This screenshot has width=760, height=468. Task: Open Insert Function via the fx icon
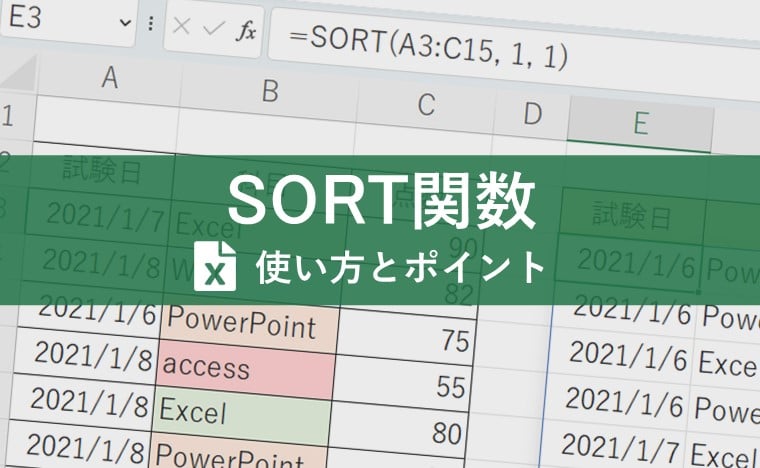[245, 30]
